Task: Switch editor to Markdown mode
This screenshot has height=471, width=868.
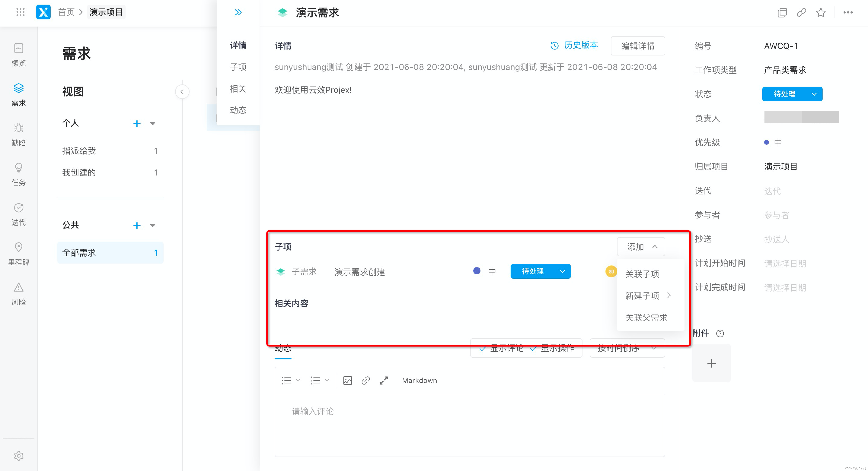Action: pos(419,380)
